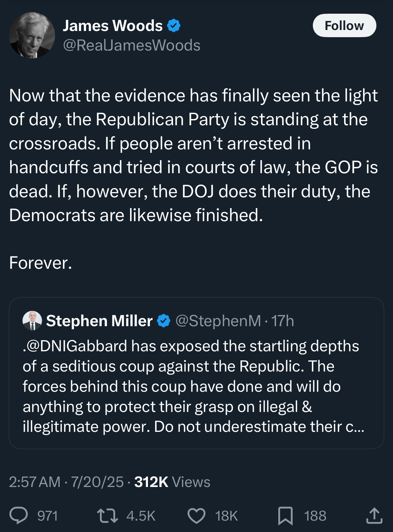Tap the repost arrows icon
Viewport: 393px width, 532px height.
click(x=108, y=516)
